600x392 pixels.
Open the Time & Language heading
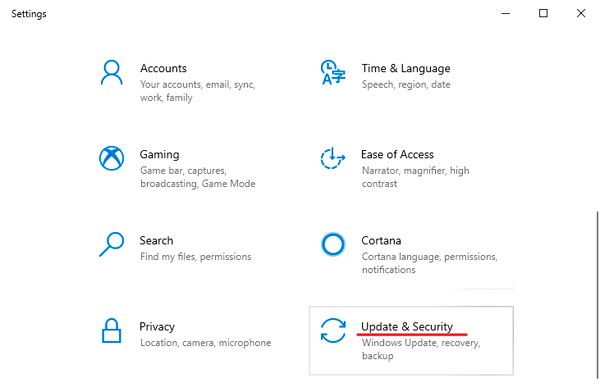[x=406, y=68]
